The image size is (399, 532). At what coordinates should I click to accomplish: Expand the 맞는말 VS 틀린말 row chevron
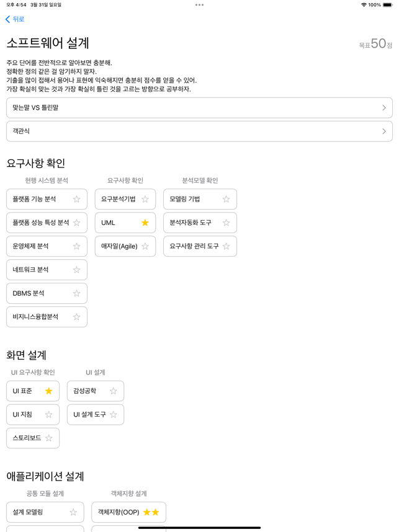(x=383, y=108)
